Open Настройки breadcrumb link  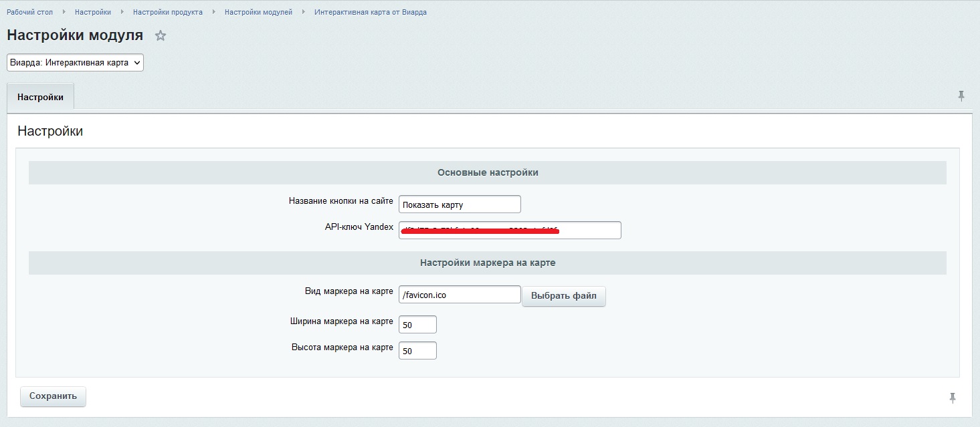(93, 12)
